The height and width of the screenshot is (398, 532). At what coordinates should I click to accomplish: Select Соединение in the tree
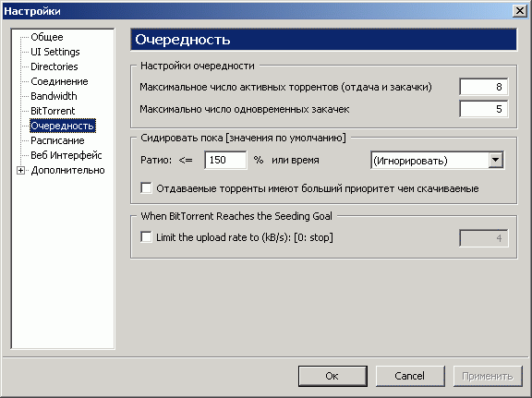(59, 81)
